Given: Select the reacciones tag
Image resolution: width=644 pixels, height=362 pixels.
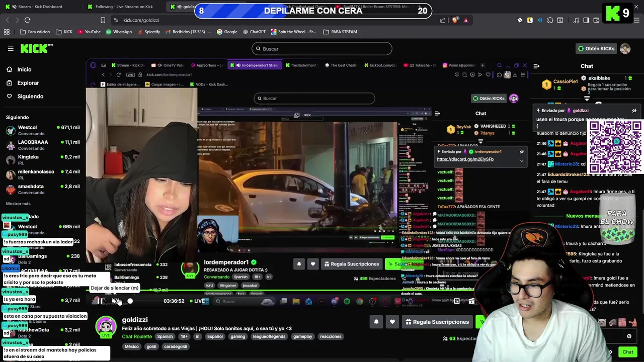Looking at the screenshot, I should (331, 336).
